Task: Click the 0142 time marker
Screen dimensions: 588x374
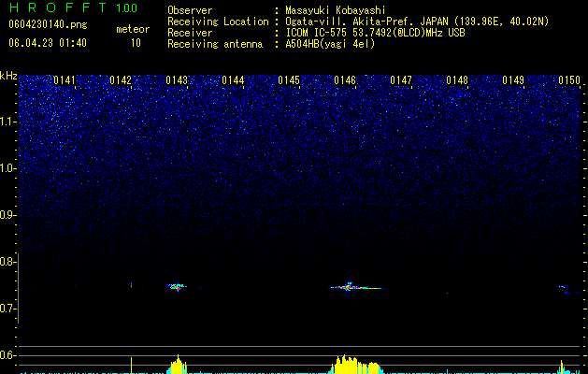Action: click(x=121, y=80)
